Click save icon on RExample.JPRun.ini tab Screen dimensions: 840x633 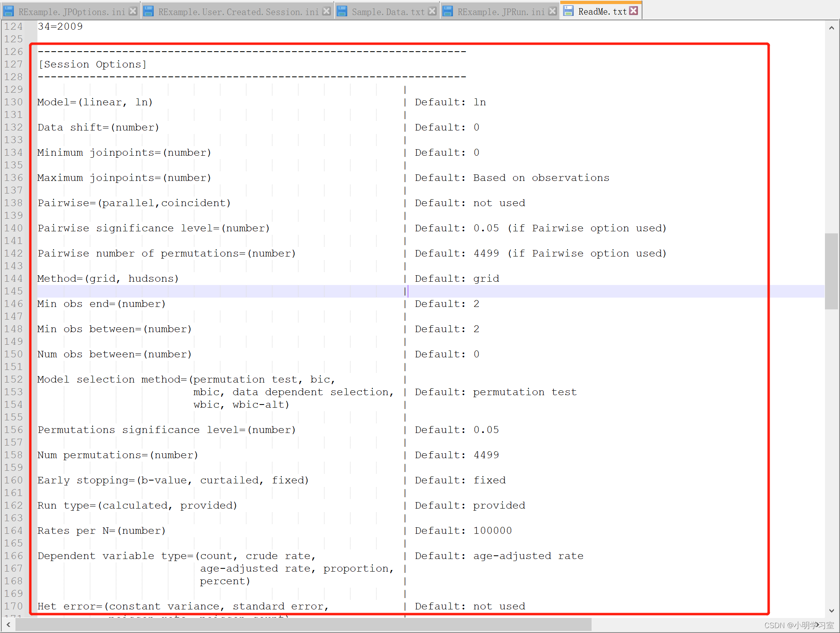(448, 11)
